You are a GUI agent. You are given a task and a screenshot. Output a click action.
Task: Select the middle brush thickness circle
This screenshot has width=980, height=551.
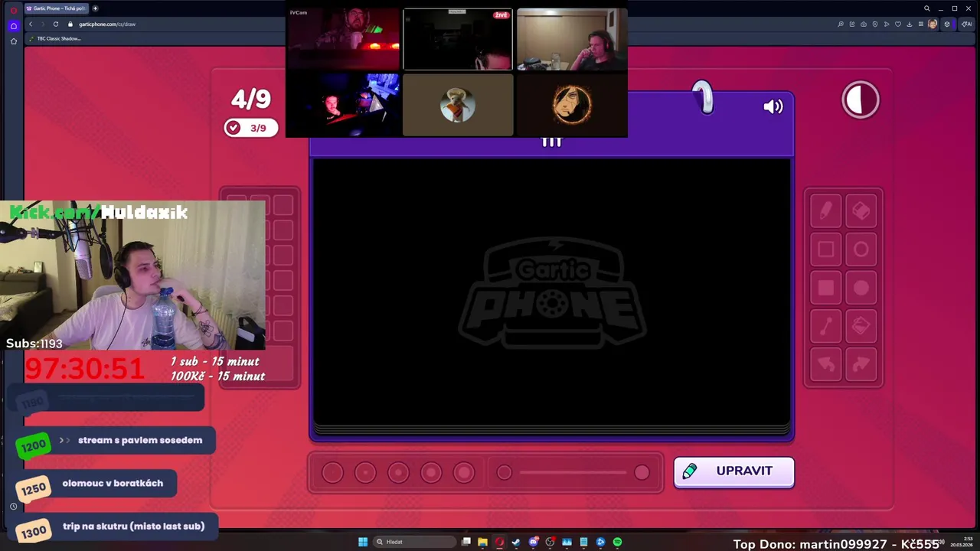tap(398, 473)
